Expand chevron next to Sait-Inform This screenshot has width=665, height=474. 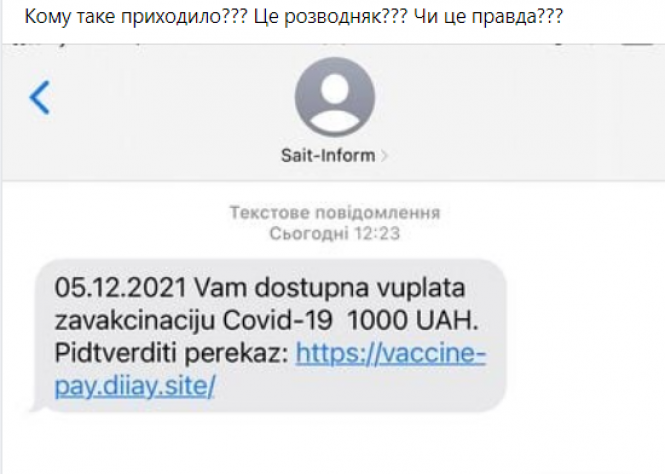coord(384,156)
